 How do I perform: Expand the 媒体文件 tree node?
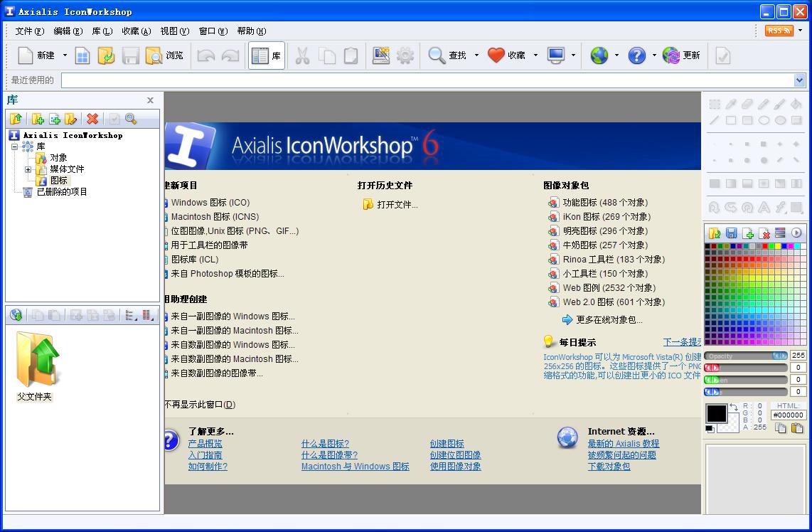click(27, 169)
